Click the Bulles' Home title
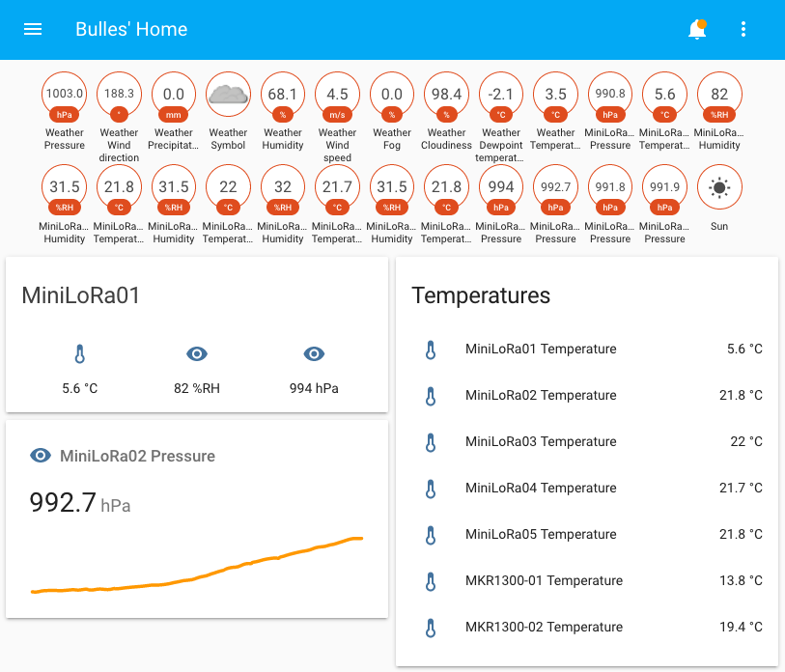Screen dimensions: 785x672 pyautogui.click(x=131, y=29)
